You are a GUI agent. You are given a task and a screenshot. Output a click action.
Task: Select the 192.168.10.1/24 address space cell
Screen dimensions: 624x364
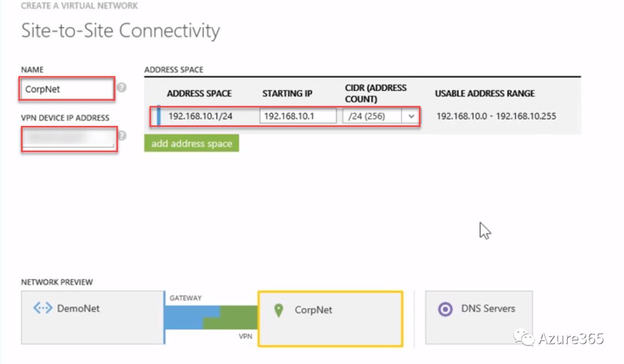[199, 116]
